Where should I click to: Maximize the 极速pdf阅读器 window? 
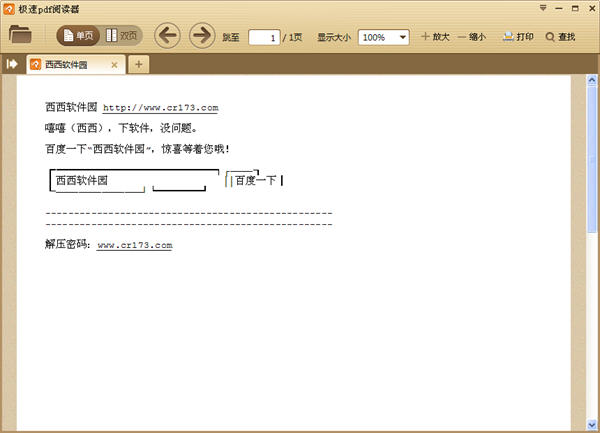[575, 8]
